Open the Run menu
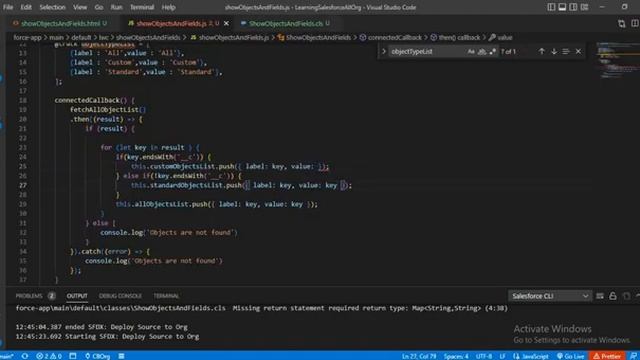Viewport: 640px width, 360px height. [116, 7]
